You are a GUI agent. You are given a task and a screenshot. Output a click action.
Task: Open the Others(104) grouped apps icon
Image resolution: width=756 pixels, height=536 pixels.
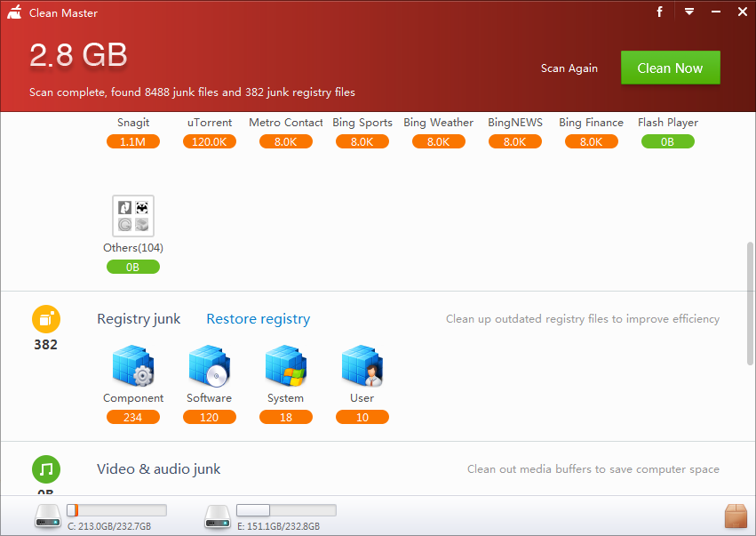(133, 216)
